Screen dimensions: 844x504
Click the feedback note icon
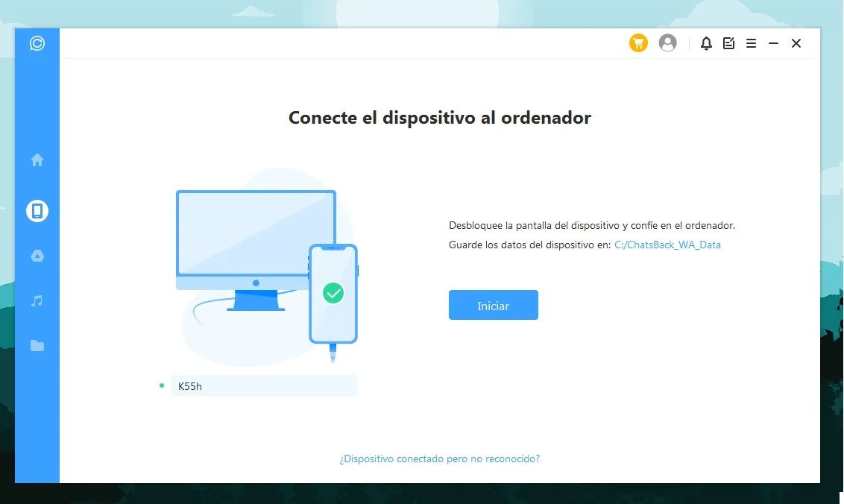(729, 43)
